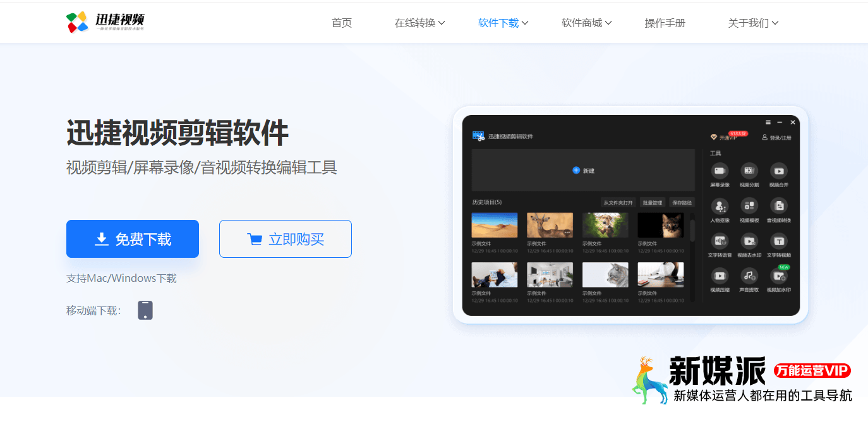Open the 操作手册 menu item
Image resolution: width=868 pixels, height=424 pixels.
665,22
